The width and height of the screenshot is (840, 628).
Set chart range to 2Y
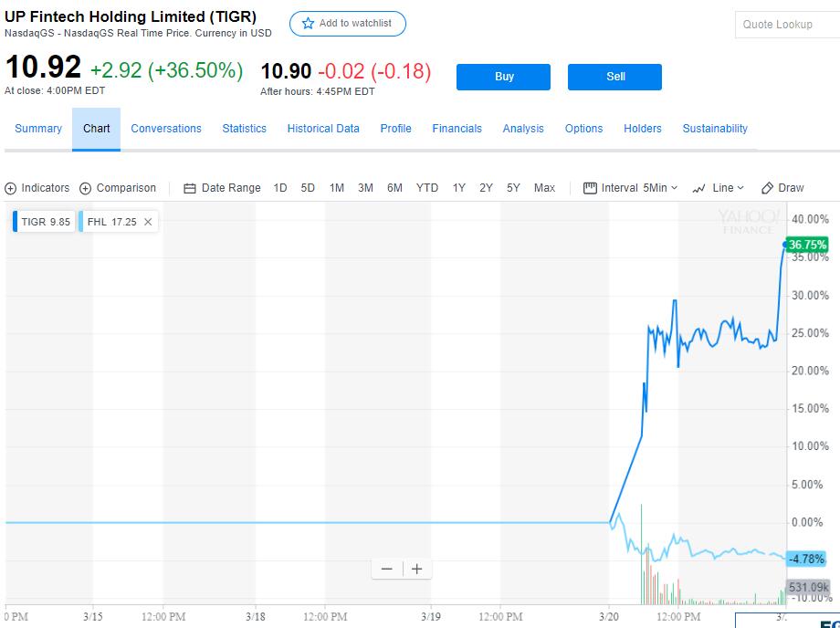click(486, 188)
